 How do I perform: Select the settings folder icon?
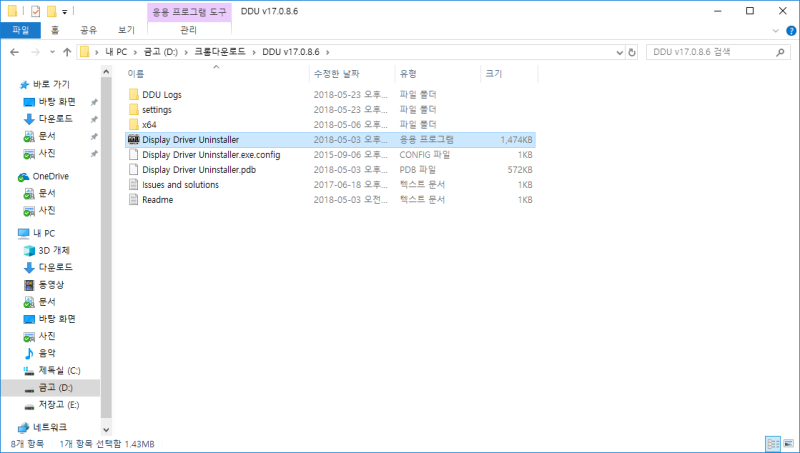134,110
